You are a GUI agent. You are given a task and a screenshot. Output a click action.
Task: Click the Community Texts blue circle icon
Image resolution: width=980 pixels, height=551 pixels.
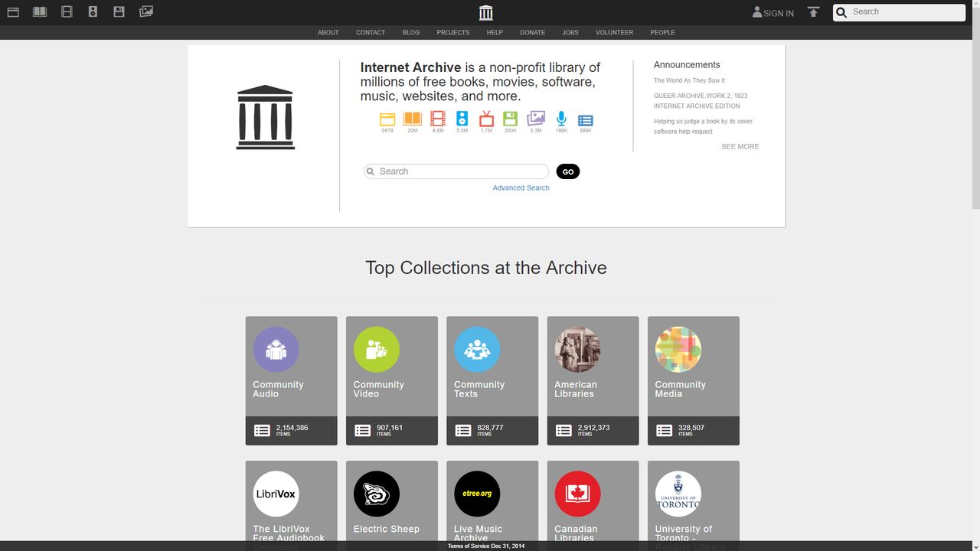click(477, 350)
